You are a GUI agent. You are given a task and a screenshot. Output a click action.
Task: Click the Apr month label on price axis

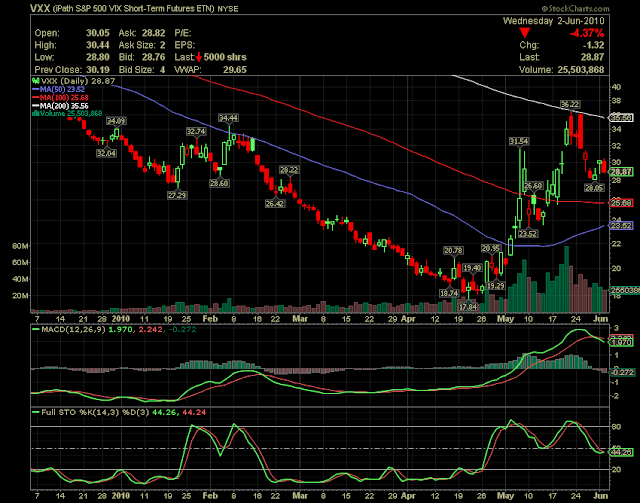point(409,319)
